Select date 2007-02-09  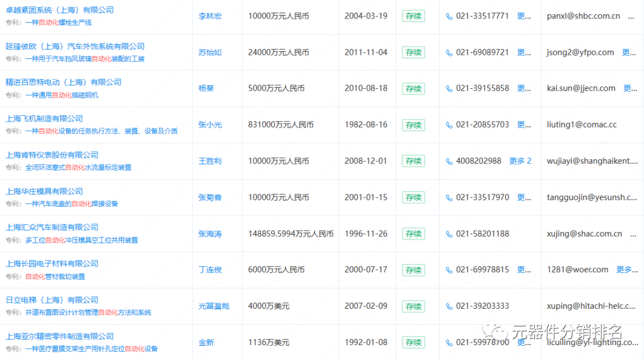click(x=366, y=306)
